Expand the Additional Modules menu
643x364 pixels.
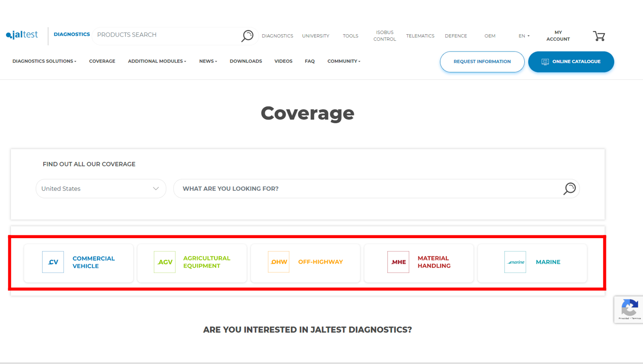(x=157, y=61)
